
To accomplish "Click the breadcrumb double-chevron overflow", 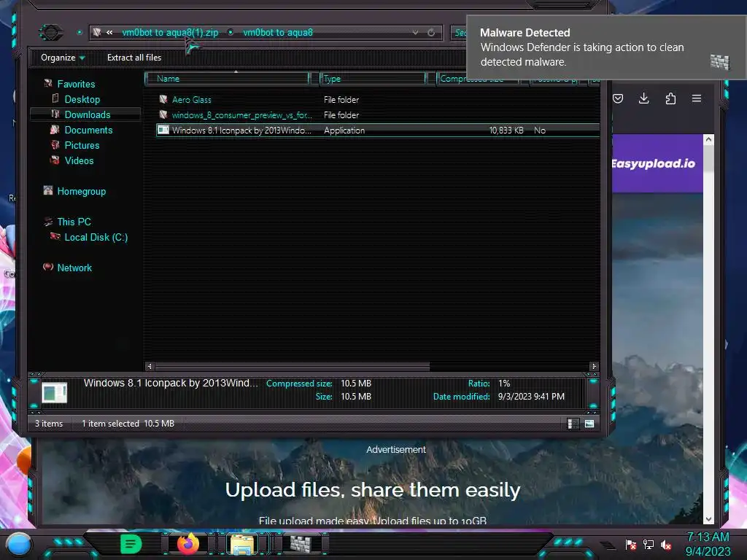I will click(x=109, y=32).
